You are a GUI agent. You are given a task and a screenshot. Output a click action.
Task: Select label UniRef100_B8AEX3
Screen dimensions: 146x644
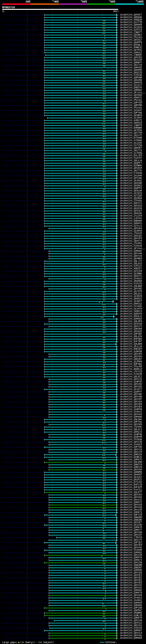click(131, 369)
